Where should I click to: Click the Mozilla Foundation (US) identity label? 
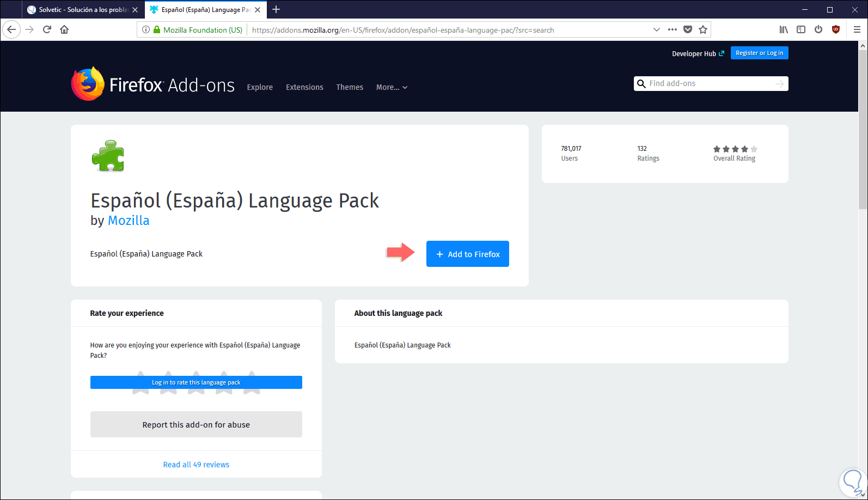click(x=203, y=30)
